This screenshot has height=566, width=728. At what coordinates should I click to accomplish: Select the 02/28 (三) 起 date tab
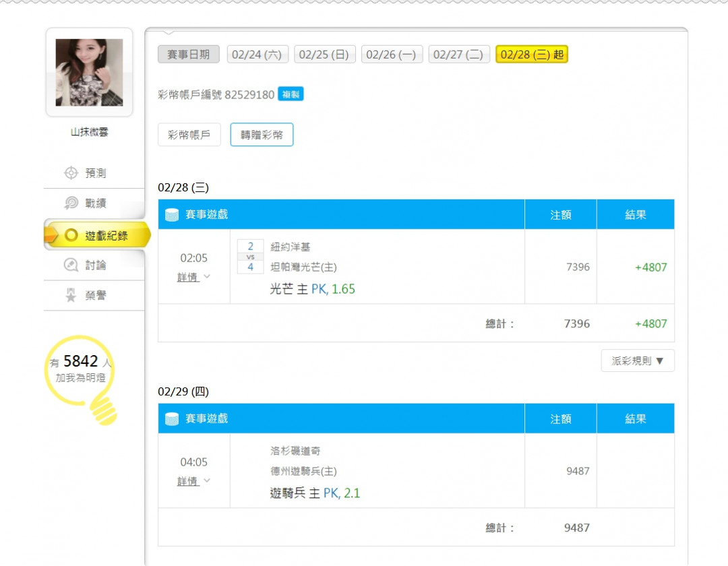(532, 55)
